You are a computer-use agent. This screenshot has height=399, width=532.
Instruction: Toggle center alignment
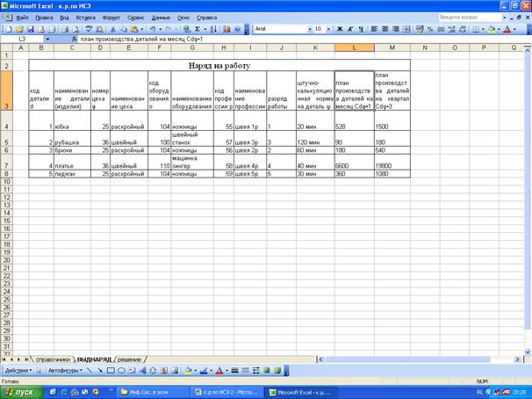tap(385, 30)
